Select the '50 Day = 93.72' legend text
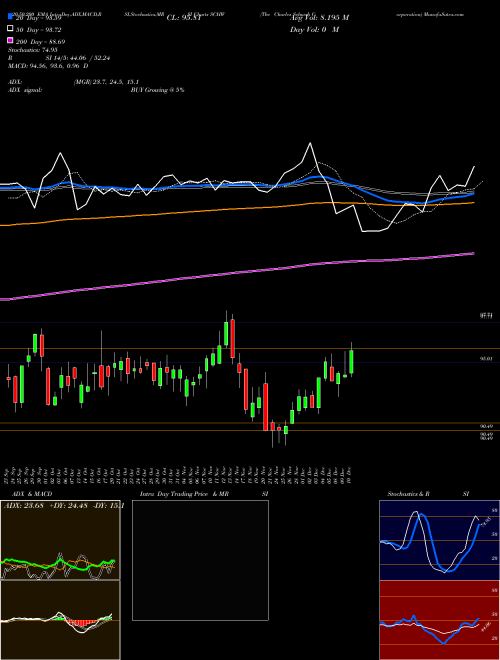This screenshot has height=660, width=500. coord(38,30)
